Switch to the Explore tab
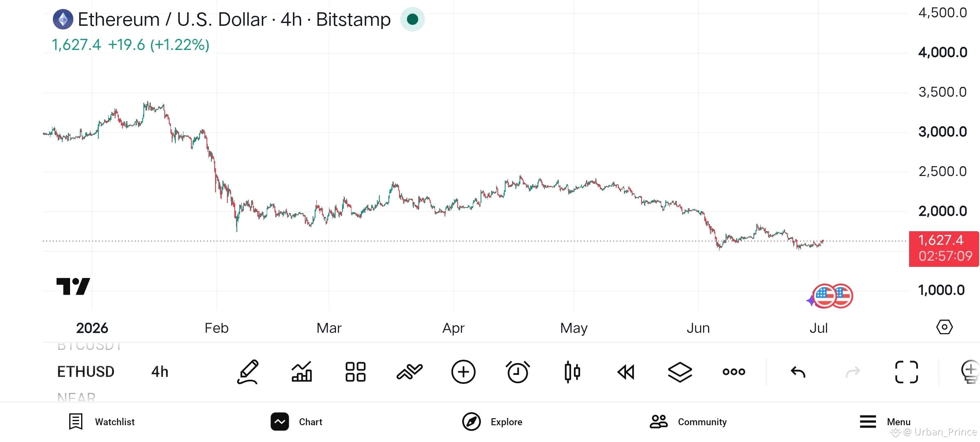 coord(492,422)
